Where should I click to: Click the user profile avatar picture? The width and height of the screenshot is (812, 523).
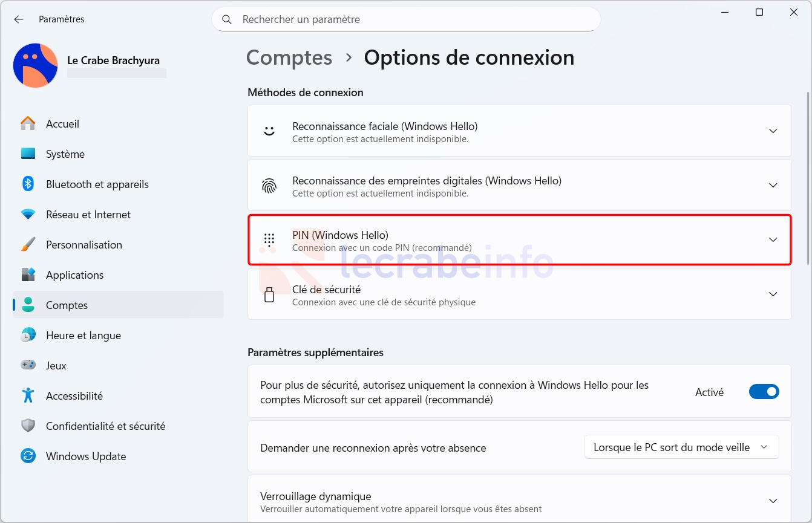[x=35, y=65]
